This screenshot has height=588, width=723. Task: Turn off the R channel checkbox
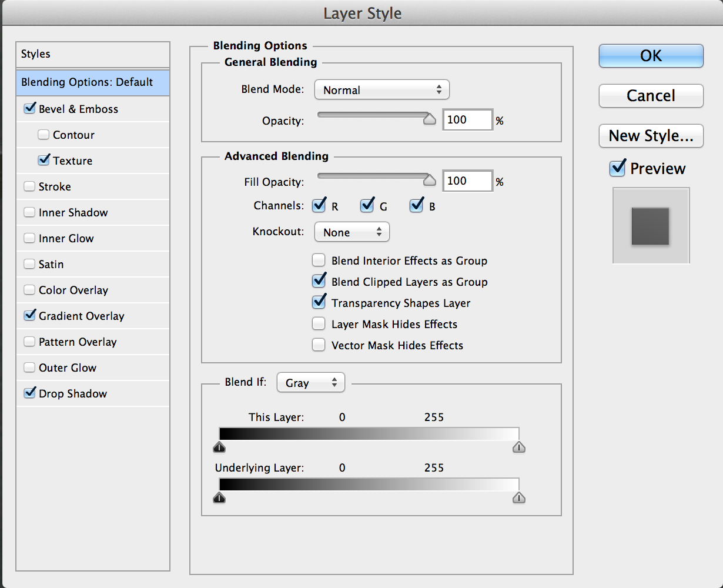point(319,206)
